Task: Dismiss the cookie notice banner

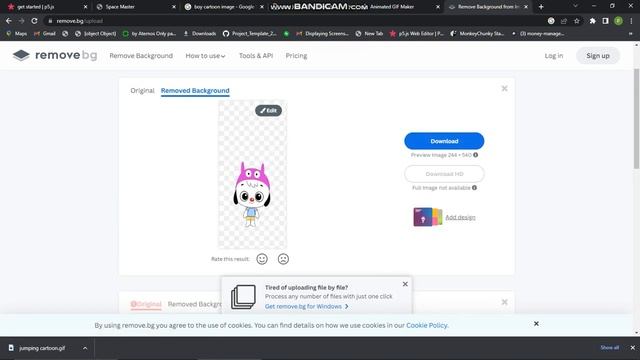Action: (x=536, y=324)
